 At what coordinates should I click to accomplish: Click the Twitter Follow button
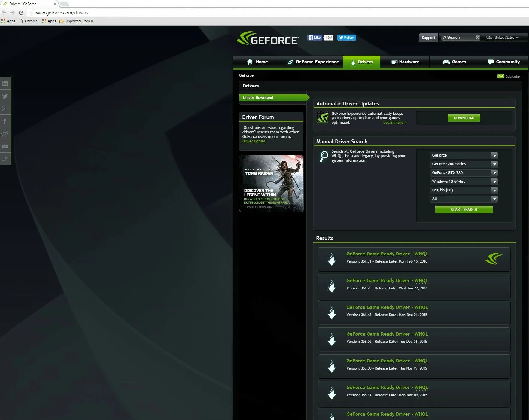(346, 38)
